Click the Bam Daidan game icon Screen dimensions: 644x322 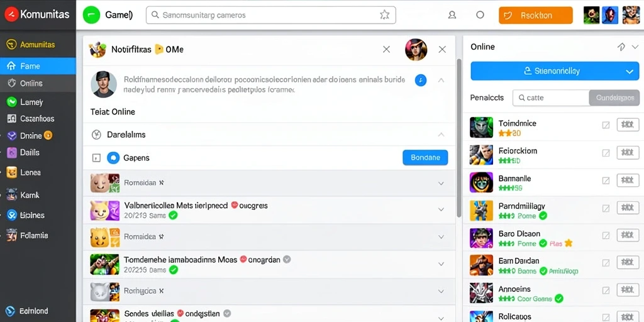click(x=481, y=265)
